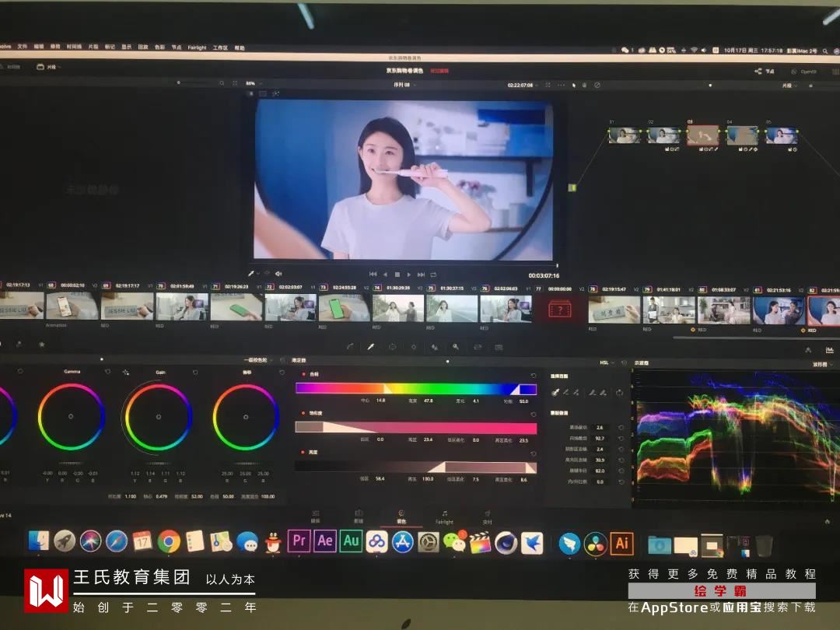Click the add color picker tool
Image resolution: width=840 pixels, height=630 pixels.
click(576, 392)
